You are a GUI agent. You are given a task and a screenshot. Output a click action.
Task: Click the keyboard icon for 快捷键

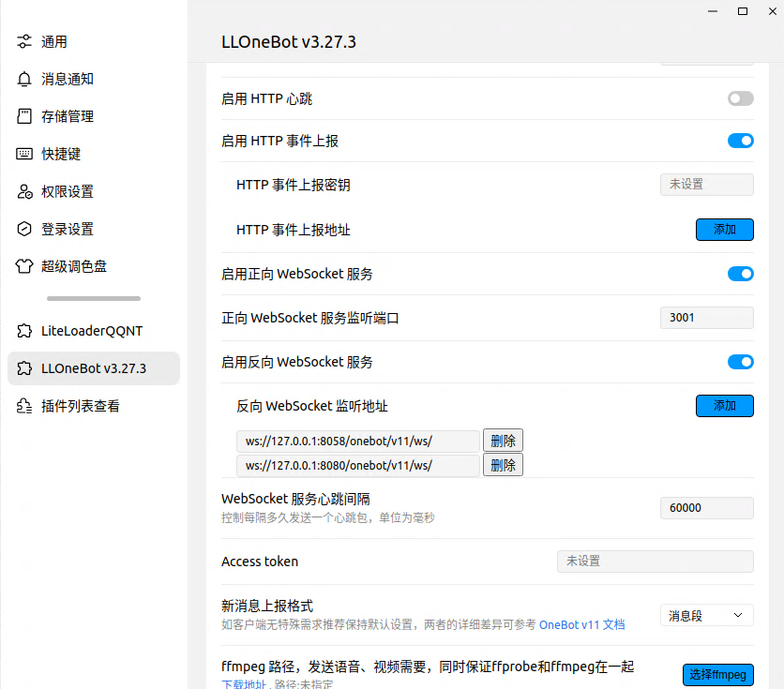click(x=24, y=154)
